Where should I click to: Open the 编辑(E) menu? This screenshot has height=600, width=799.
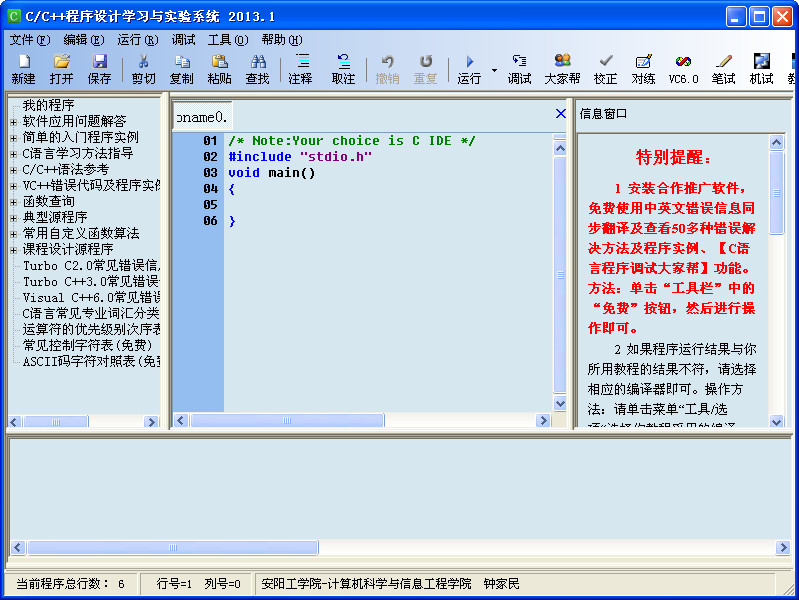pyautogui.click(x=84, y=40)
